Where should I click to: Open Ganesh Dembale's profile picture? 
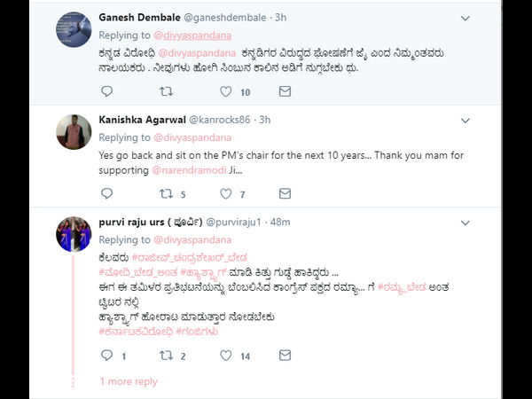click(74, 31)
